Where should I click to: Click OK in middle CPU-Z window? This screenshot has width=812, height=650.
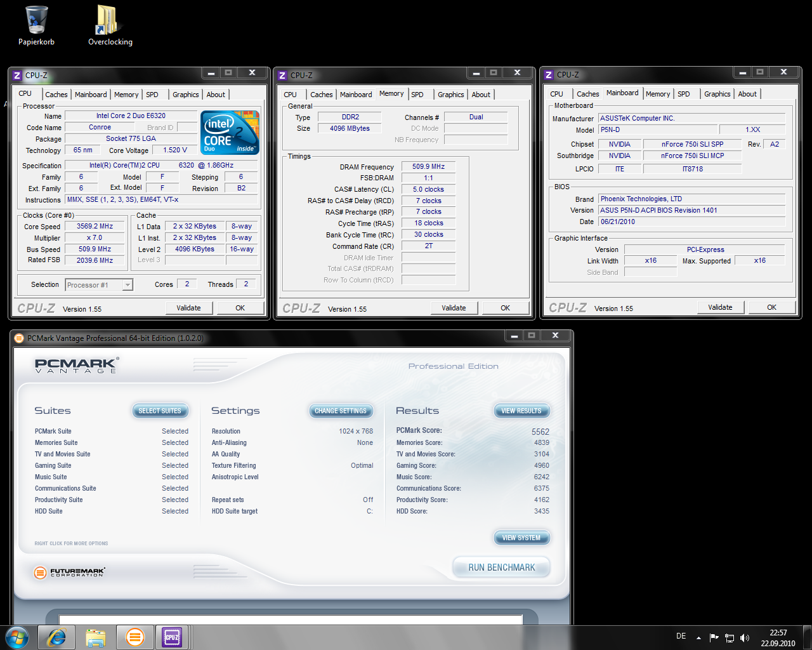[505, 308]
